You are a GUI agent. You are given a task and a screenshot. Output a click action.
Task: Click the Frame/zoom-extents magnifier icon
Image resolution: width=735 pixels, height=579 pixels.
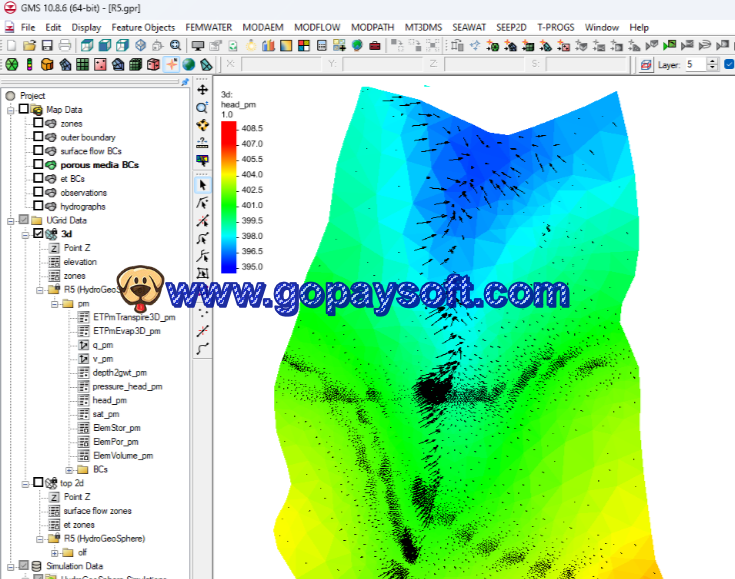[x=175, y=45]
